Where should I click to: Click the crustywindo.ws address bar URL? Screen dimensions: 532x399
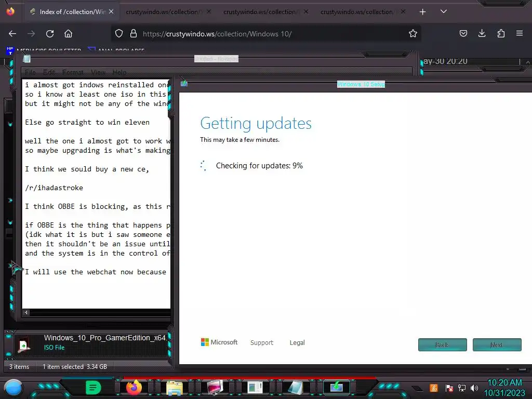pyautogui.click(x=217, y=34)
